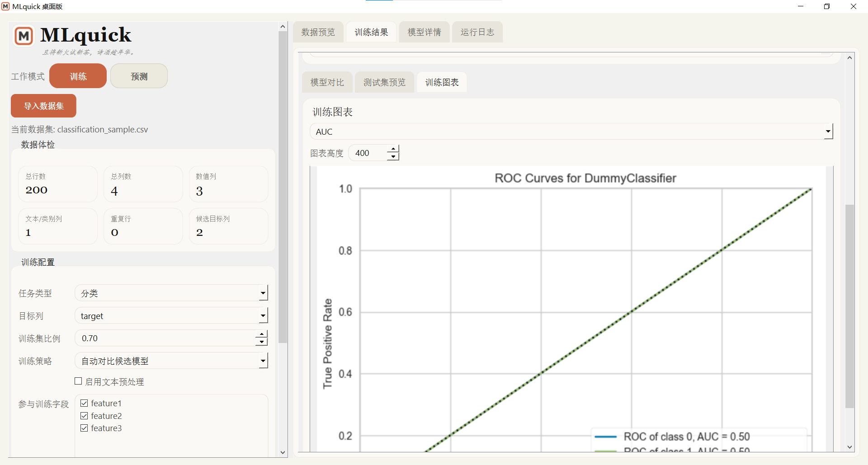Click the left panel scrollbar up arrow
Screen dimensions: 868x465
click(283, 27)
